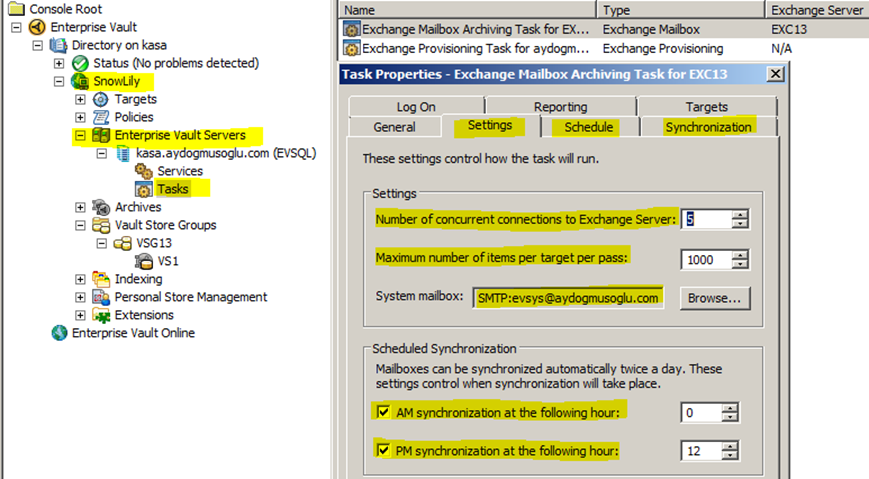Click the System mailbox text field
Image resolution: width=869 pixels, height=479 pixels.
[568, 298]
